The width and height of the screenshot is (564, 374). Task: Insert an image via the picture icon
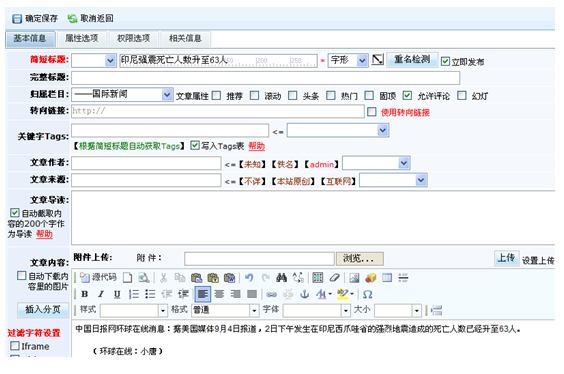coord(354,278)
